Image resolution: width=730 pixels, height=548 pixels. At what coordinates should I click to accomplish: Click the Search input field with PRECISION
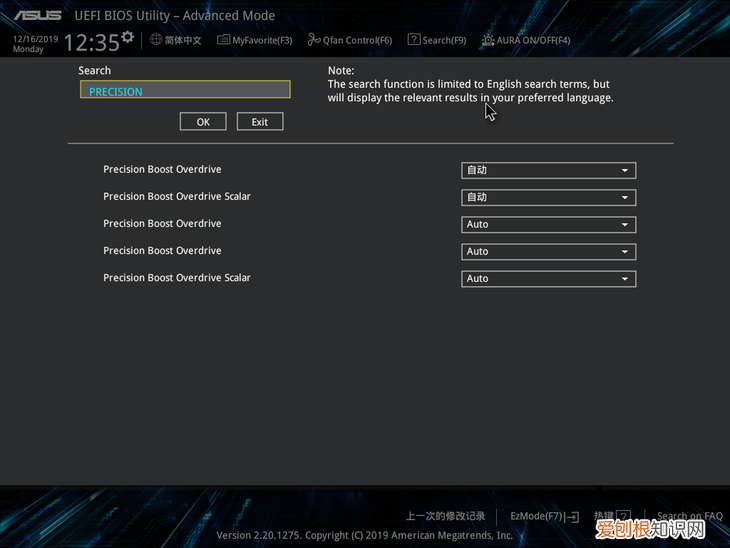click(x=185, y=91)
